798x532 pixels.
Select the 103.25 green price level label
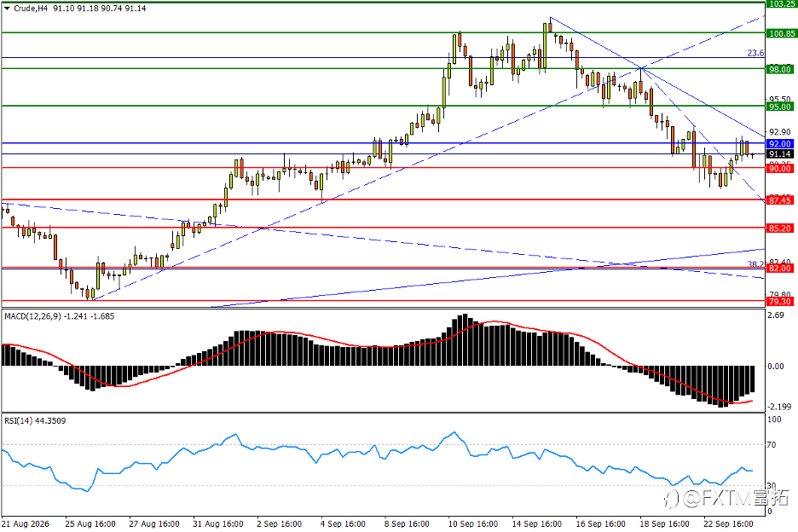782,3
